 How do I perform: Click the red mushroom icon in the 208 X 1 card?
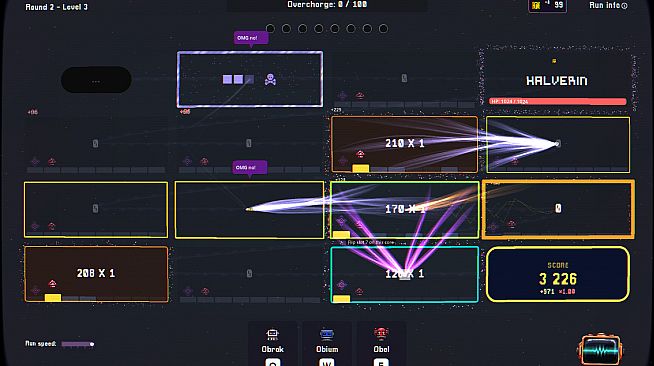tap(52, 283)
